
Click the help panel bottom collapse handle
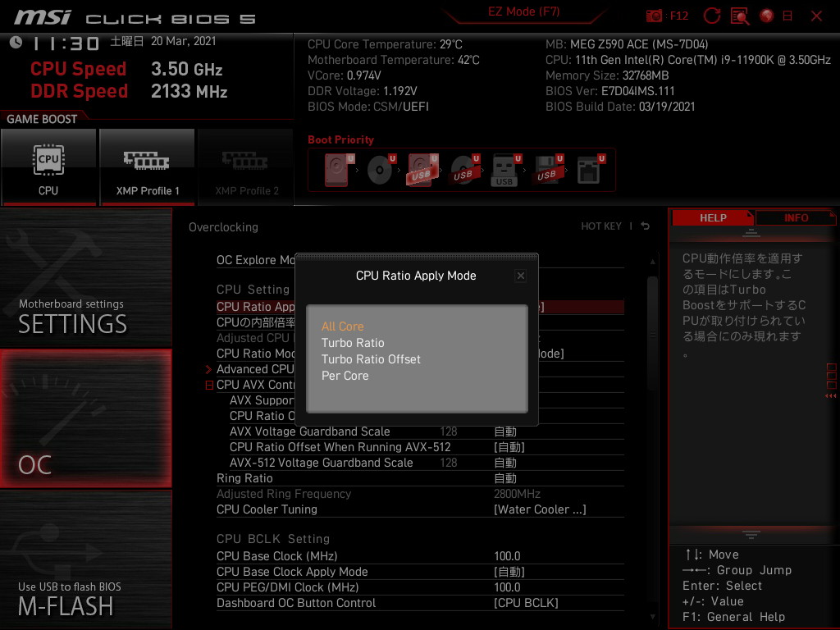pos(751,535)
